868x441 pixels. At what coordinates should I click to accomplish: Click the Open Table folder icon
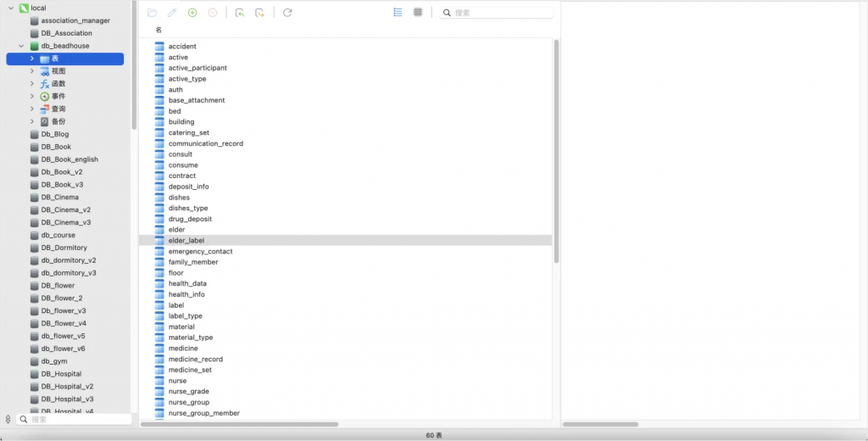[x=152, y=13]
